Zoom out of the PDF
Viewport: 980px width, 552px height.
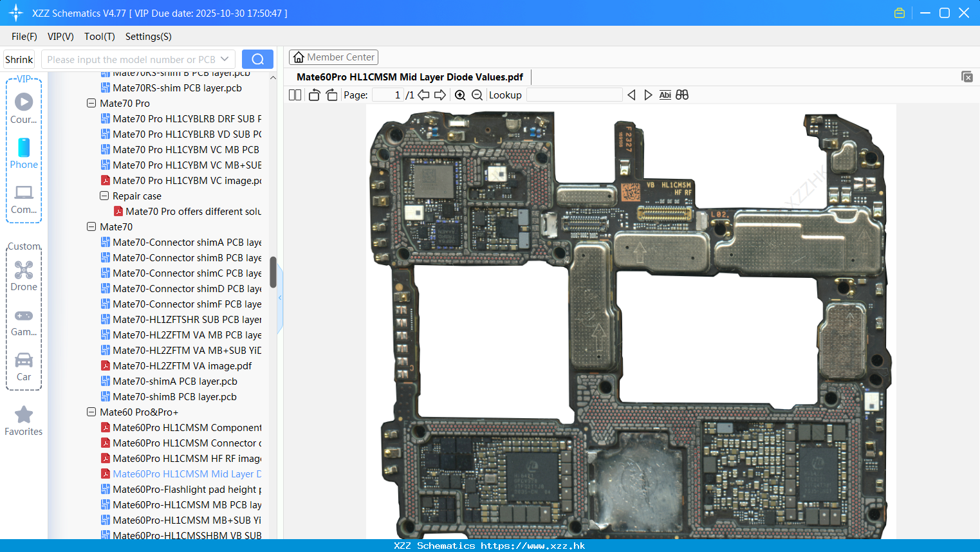click(x=477, y=95)
